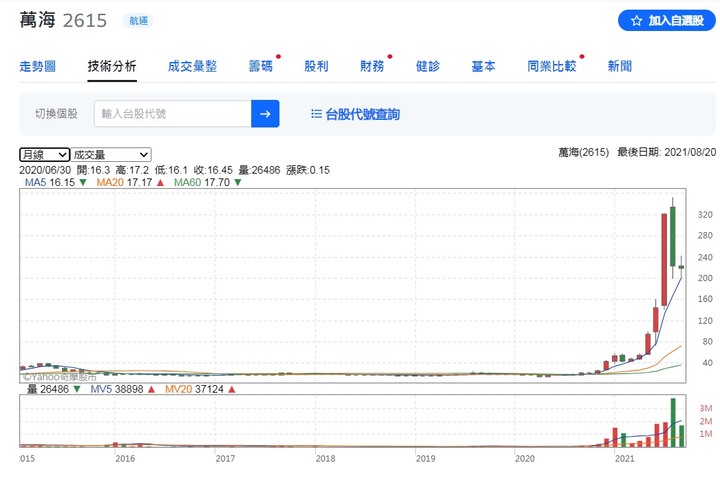This screenshot has height=485, width=720.
Task: Click the stock name 萬海 2615 heading
Action: (x=63, y=20)
